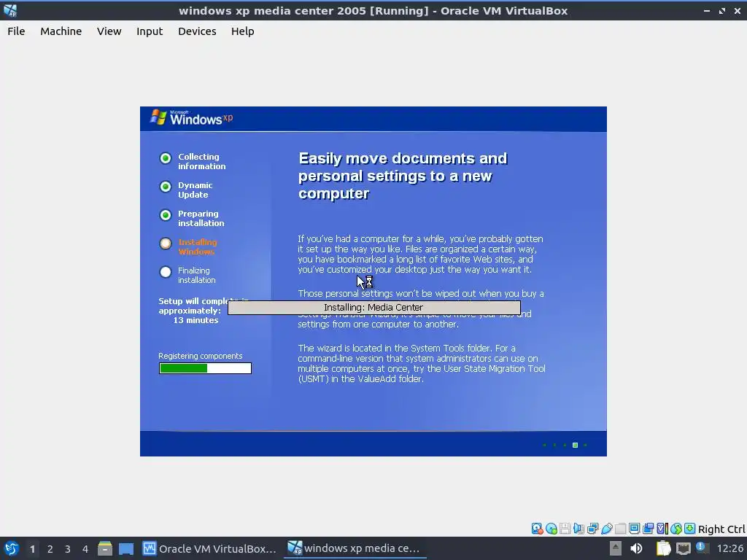Click the Easily move documents heading
This screenshot has width=747, height=560.
point(403,176)
